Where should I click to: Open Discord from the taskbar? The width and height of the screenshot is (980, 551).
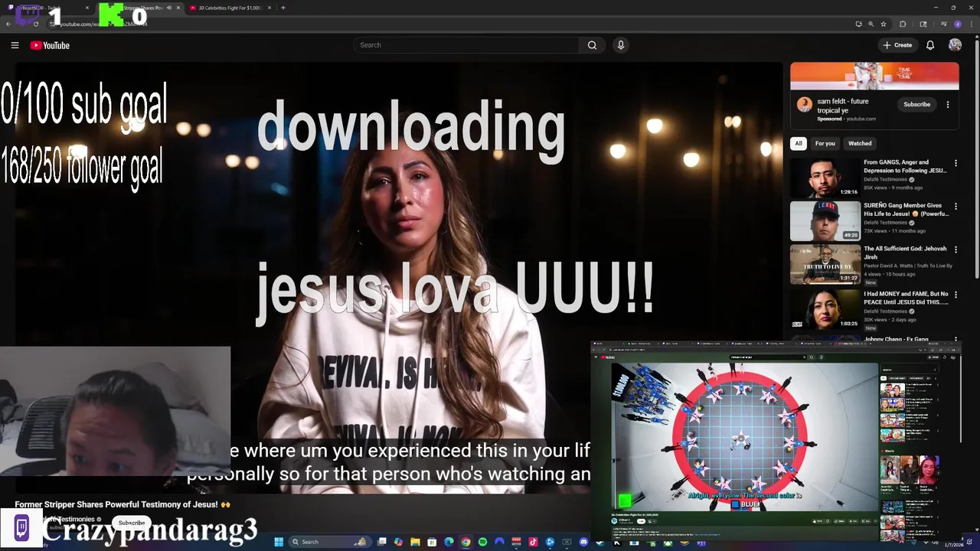pyautogui.click(x=583, y=542)
